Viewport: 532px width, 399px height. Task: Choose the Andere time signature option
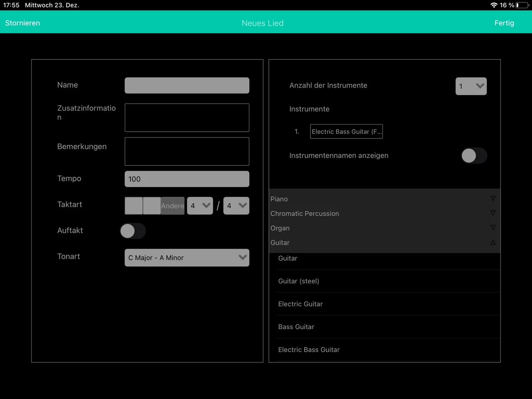tap(172, 206)
